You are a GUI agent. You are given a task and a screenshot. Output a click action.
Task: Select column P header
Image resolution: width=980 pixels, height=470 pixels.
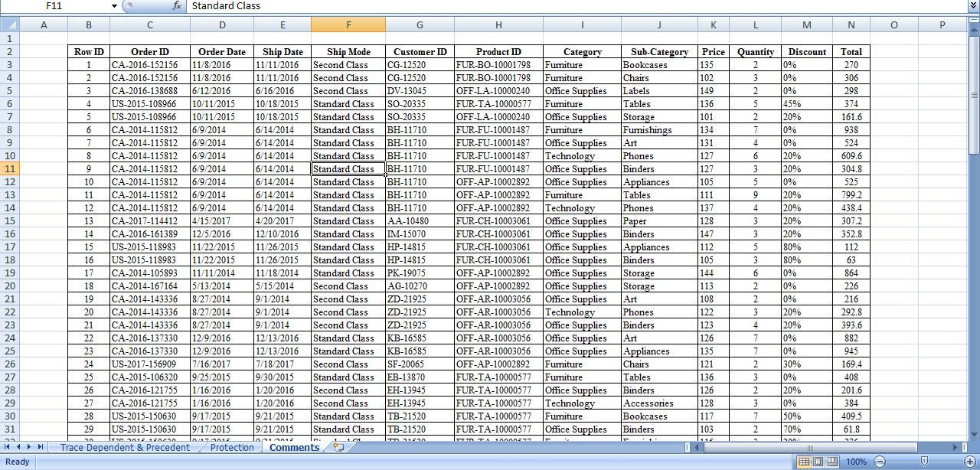tap(942, 24)
